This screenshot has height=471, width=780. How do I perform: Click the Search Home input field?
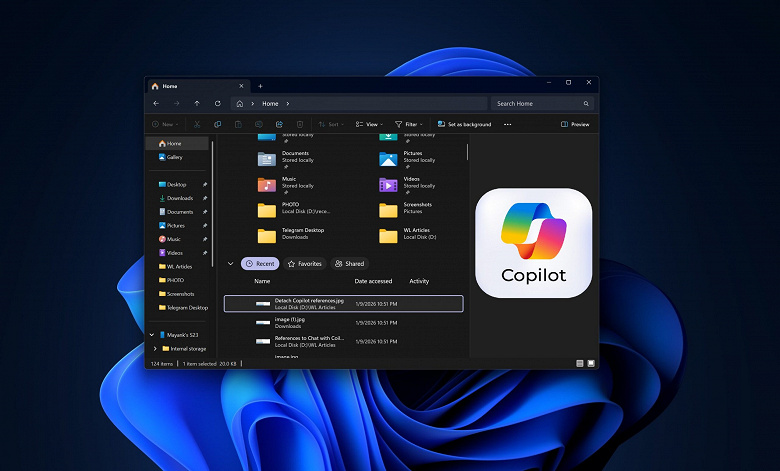point(540,103)
